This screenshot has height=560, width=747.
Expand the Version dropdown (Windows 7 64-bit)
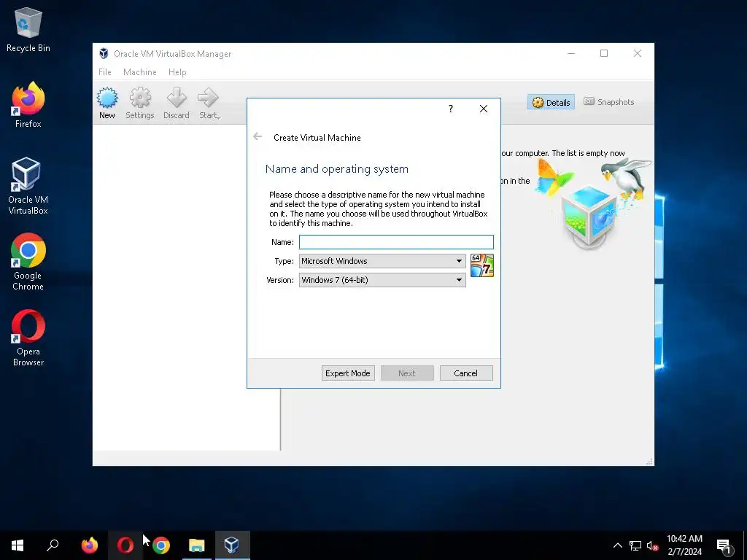pyautogui.click(x=382, y=280)
